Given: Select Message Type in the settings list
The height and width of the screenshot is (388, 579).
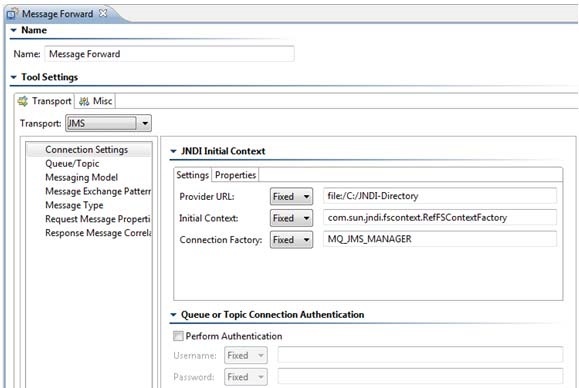Looking at the screenshot, I should pyautogui.click(x=74, y=205).
